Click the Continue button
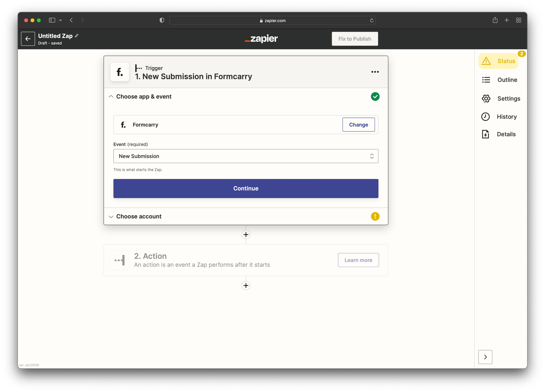The width and height of the screenshot is (545, 392). click(246, 189)
